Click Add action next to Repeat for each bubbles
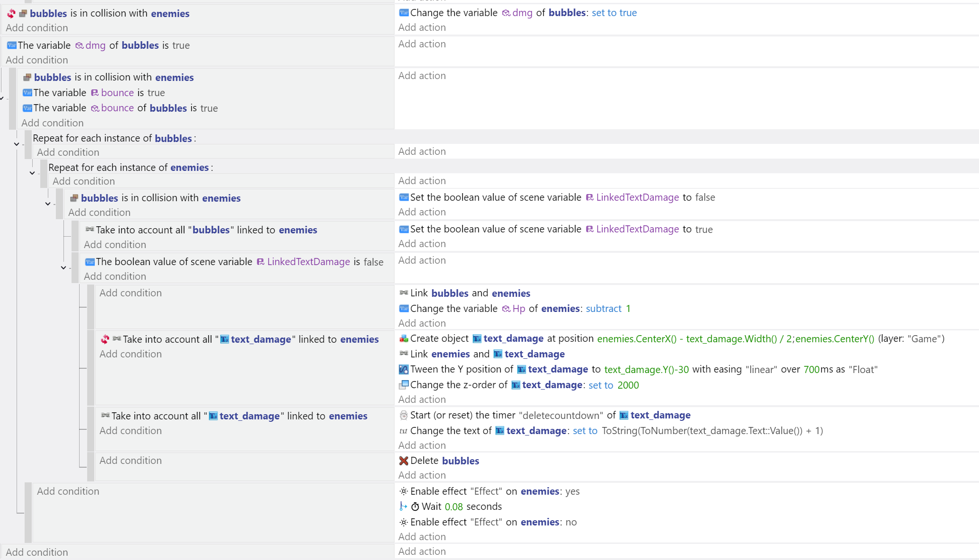The image size is (979, 560). click(422, 151)
